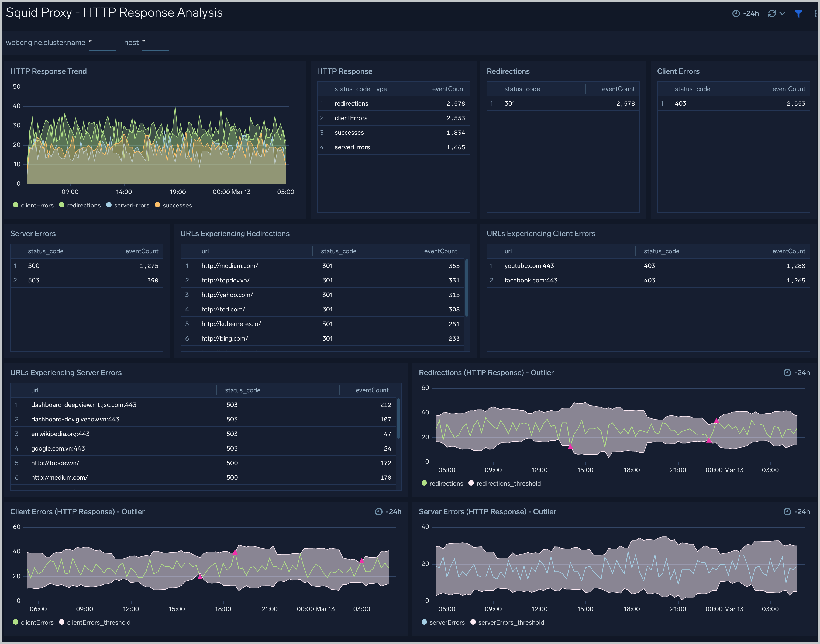
Task: Click the webengine.cluster.name filter input
Action: pyautogui.click(x=102, y=43)
